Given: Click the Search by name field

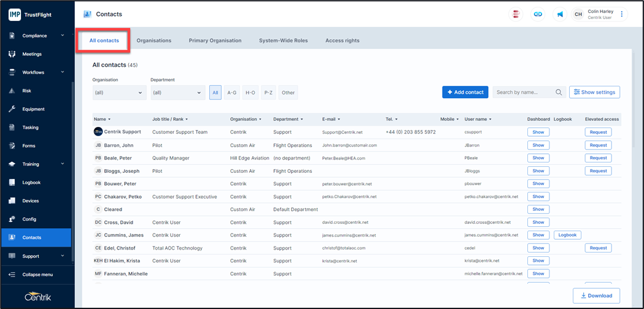Looking at the screenshot, I should pos(524,93).
